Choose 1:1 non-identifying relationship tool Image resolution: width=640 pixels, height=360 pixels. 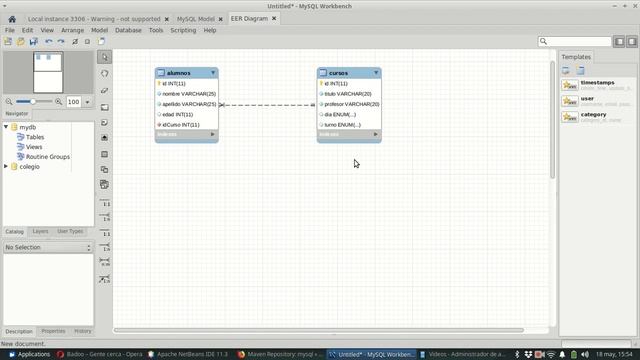coord(105,202)
